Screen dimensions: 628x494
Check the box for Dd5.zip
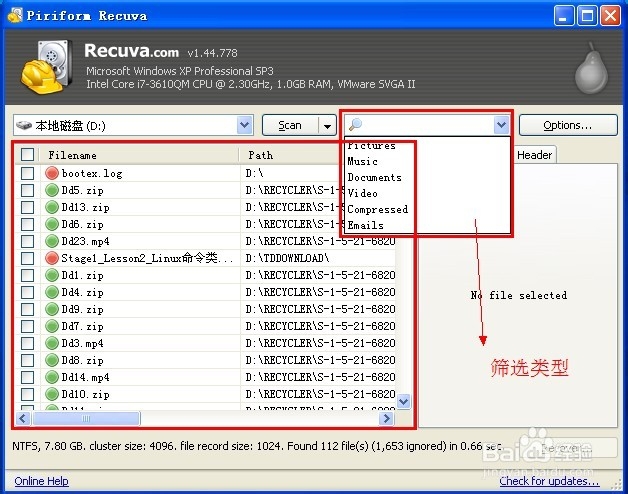coord(27,190)
